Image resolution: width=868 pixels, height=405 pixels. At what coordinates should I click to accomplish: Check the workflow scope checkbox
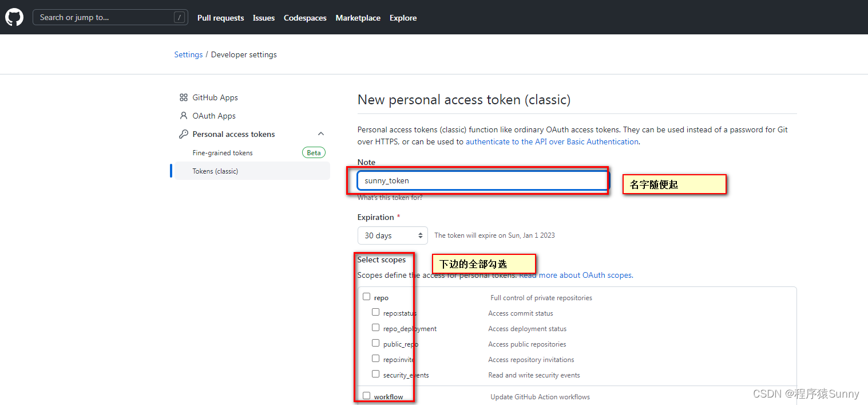tap(367, 396)
